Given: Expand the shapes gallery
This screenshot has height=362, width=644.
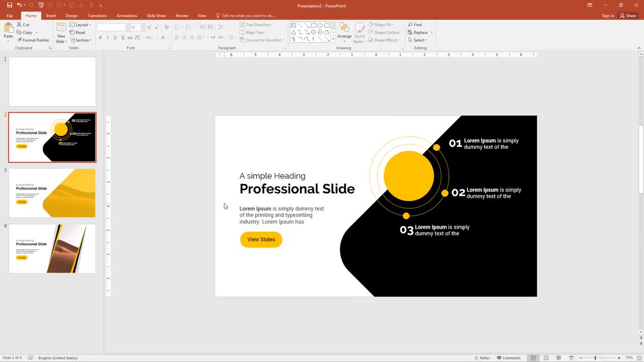Looking at the screenshot, I should (x=333, y=39).
